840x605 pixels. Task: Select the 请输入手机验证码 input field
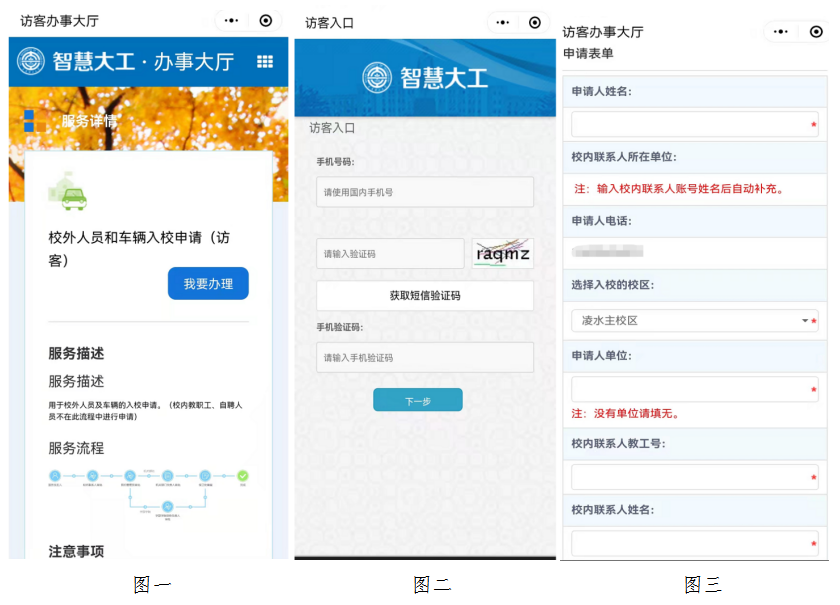point(425,358)
